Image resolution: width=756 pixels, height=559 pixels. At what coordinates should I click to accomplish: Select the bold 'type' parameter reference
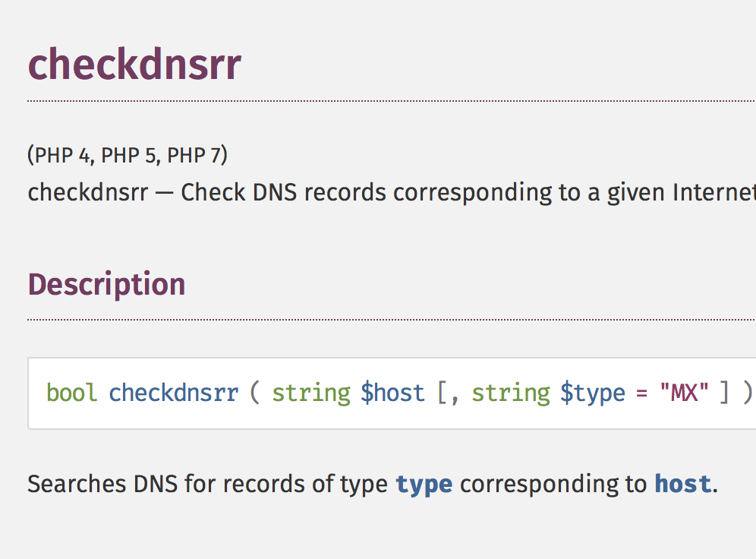point(424,484)
